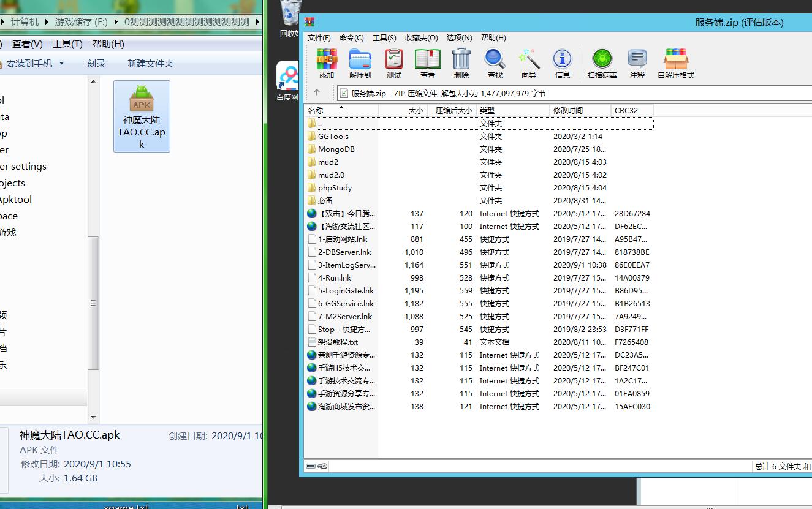
Task: Launch the Wizard (向导) wand icon
Action: pyautogui.click(x=528, y=64)
